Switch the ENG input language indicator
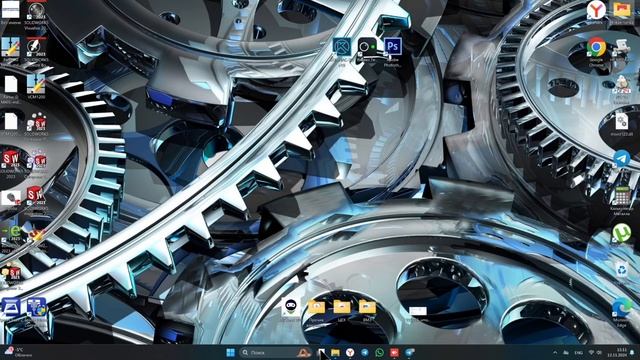Image resolution: width=640 pixels, height=360 pixels. (578, 353)
